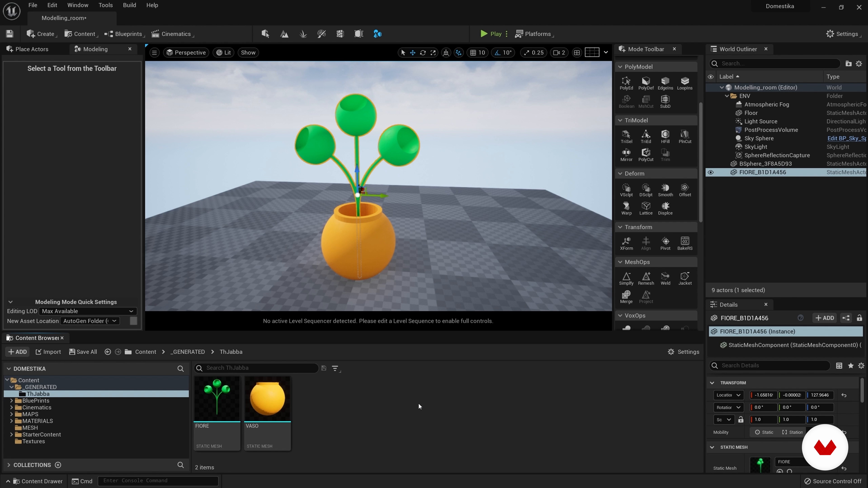Screen dimensions: 868x488
Task: Lock the Details panel selection
Action: coord(859,318)
